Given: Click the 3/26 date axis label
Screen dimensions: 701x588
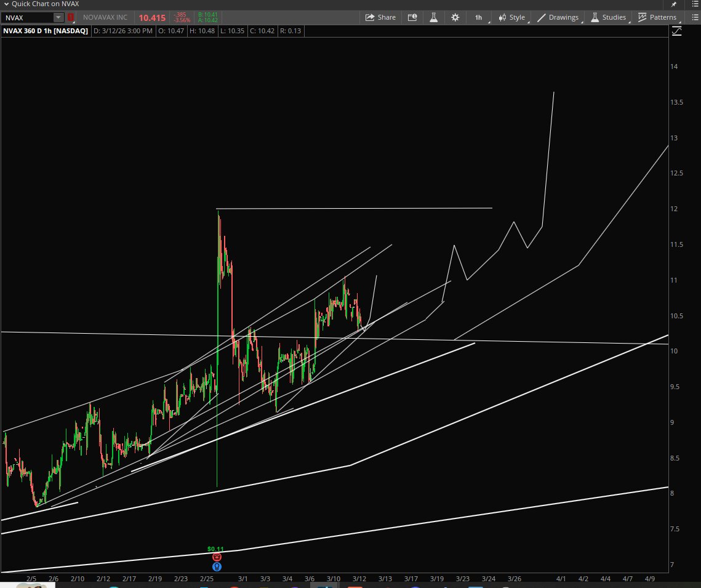Looking at the screenshot, I should pyautogui.click(x=515, y=579).
